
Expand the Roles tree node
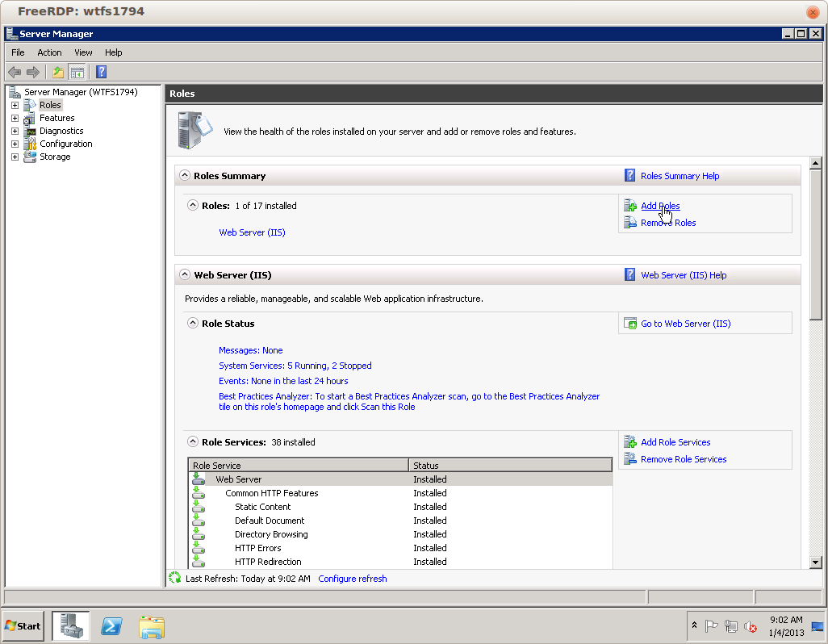(15, 105)
